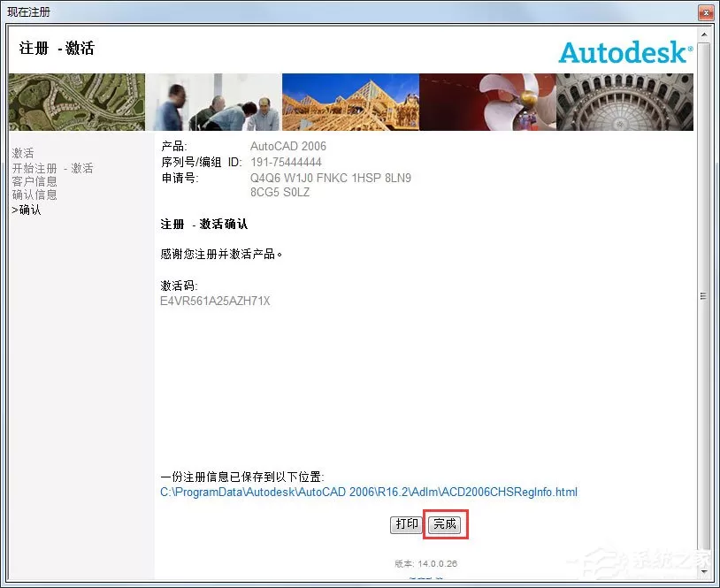Click the 现在注册 window title
This screenshot has height=588, width=720.
(28, 11)
